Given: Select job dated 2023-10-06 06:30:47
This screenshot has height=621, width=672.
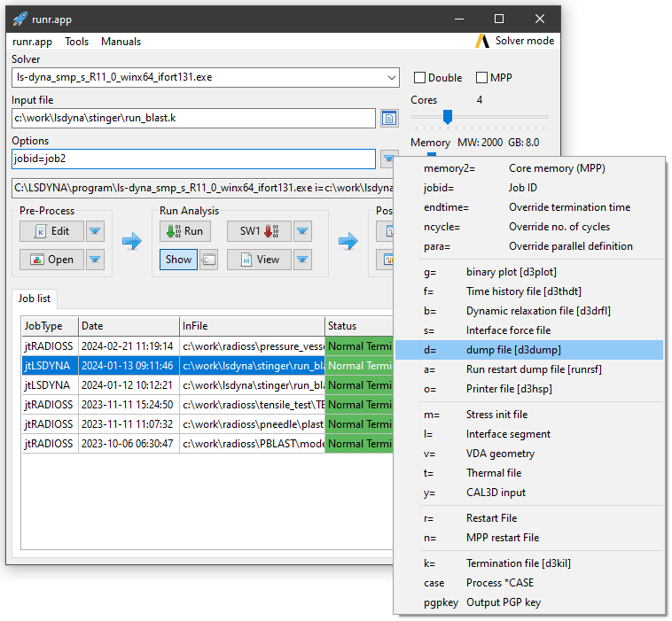Looking at the screenshot, I should click(207, 444).
